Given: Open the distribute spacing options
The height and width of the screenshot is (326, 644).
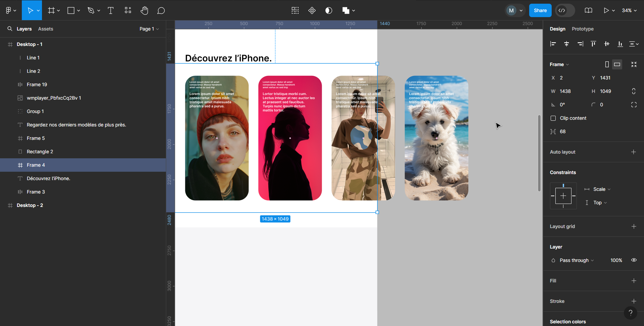Looking at the screenshot, I should tap(634, 44).
